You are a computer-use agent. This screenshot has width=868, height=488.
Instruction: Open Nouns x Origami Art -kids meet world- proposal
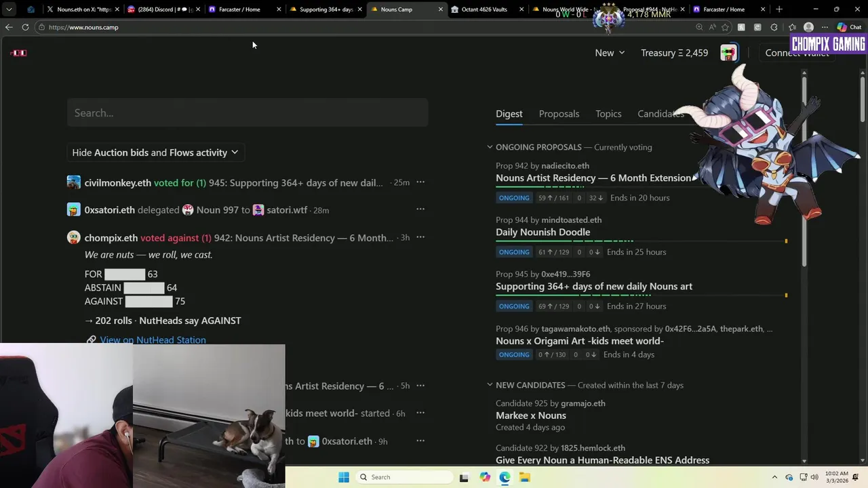click(x=580, y=341)
